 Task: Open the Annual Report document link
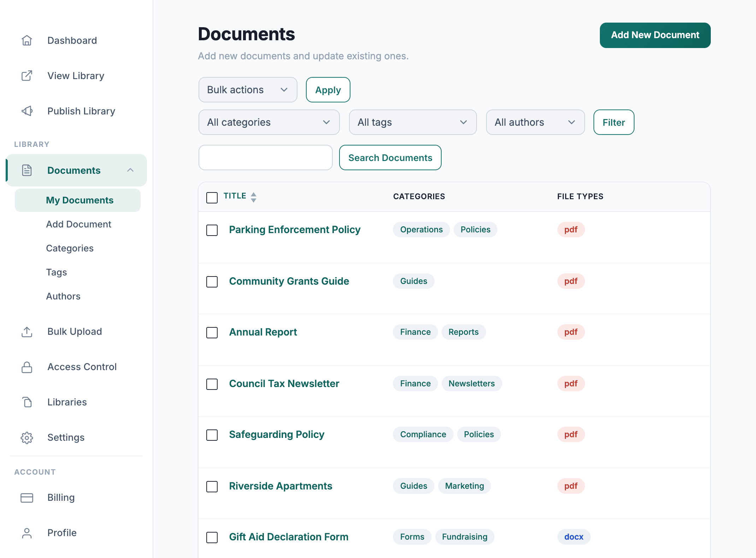[x=263, y=332]
